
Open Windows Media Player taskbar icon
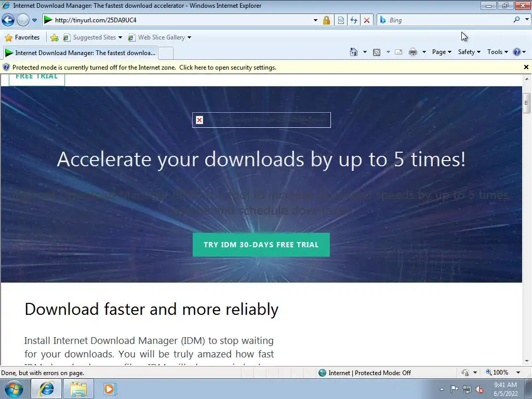click(x=110, y=389)
